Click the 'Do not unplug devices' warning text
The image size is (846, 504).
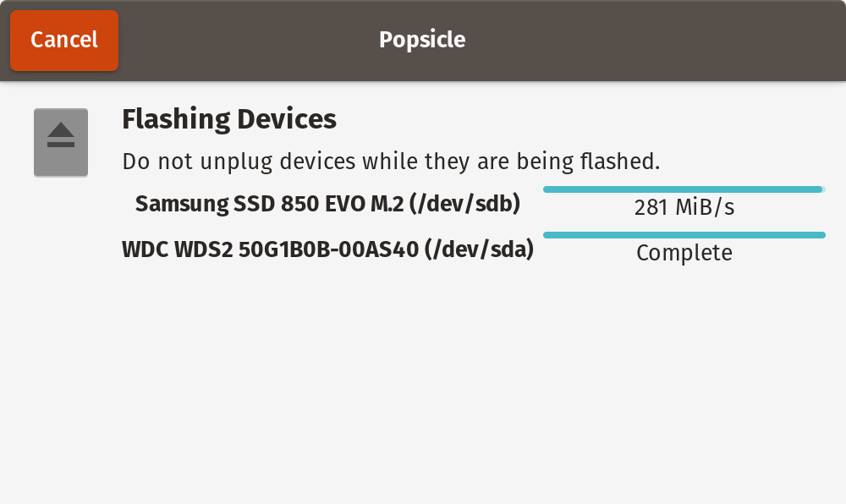pos(390,161)
